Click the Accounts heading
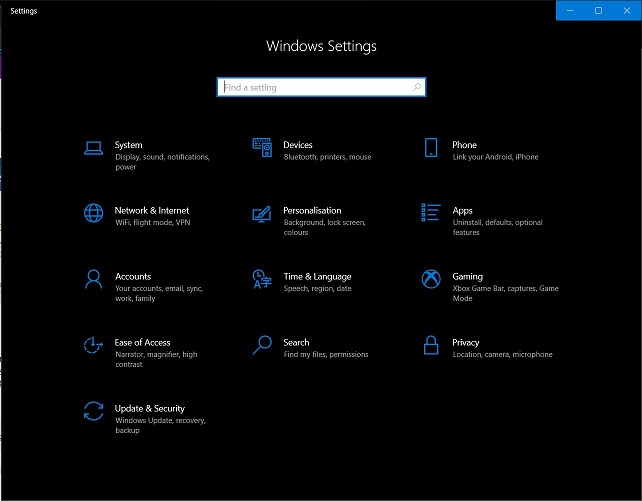The height and width of the screenshot is (501, 642). pyautogui.click(x=133, y=276)
